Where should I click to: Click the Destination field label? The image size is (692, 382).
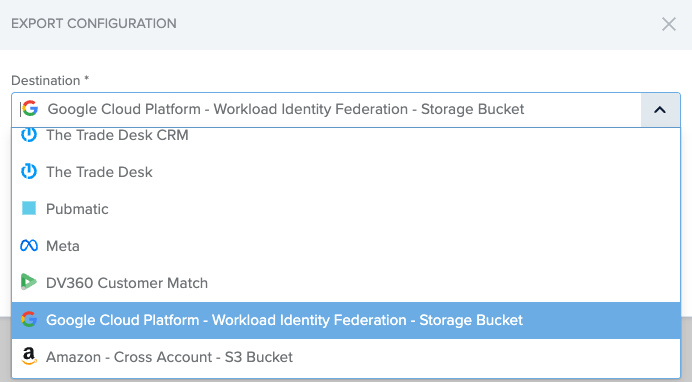click(x=50, y=81)
